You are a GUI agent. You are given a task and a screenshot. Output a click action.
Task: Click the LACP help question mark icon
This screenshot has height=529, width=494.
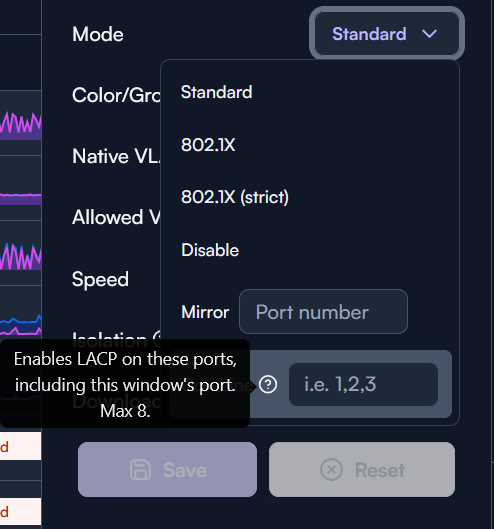coord(268,384)
